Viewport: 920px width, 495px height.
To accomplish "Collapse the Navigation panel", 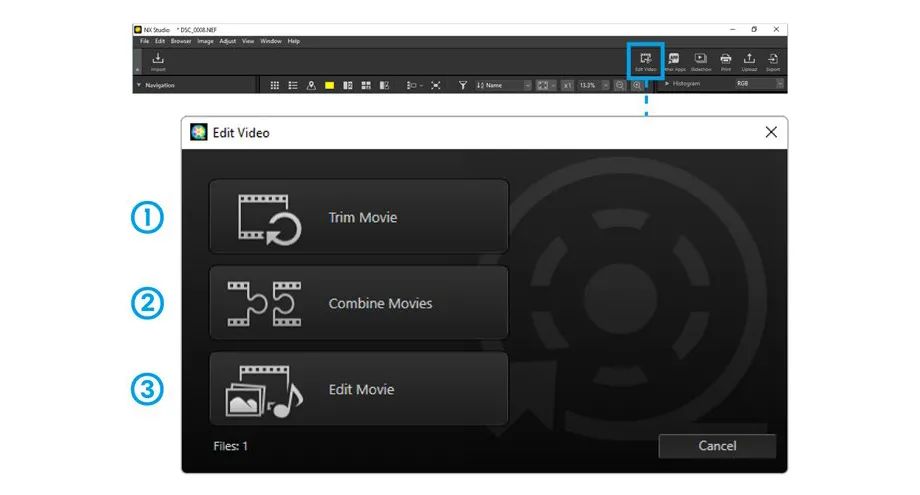I will 139,85.
